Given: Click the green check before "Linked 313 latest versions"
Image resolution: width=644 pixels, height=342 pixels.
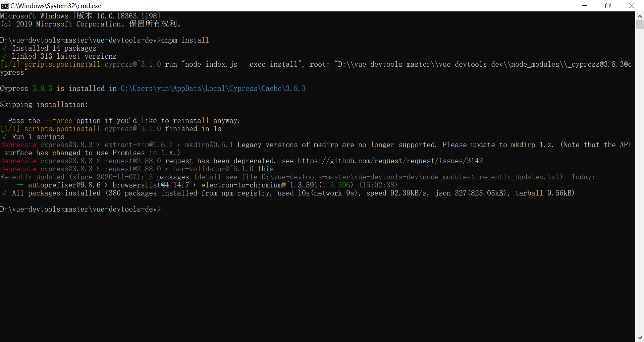Looking at the screenshot, I should 4,56.
